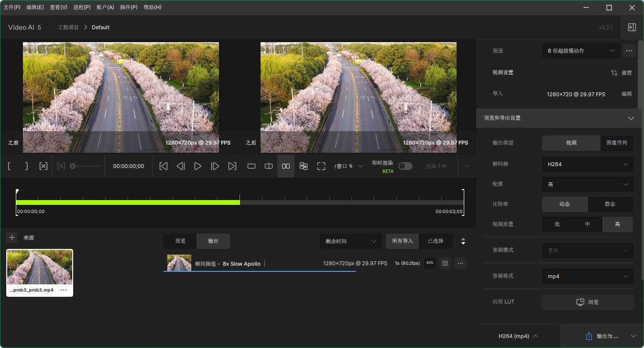
Task: Switch to the Preview tab
Action: coord(180,241)
